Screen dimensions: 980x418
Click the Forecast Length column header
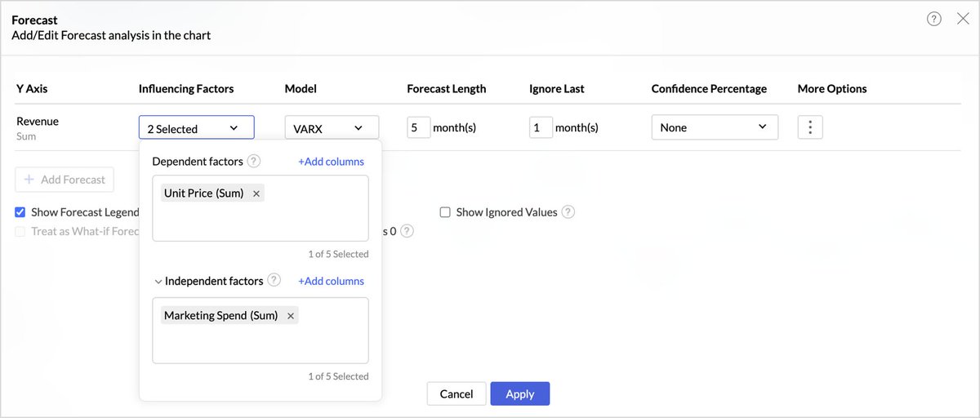(447, 88)
